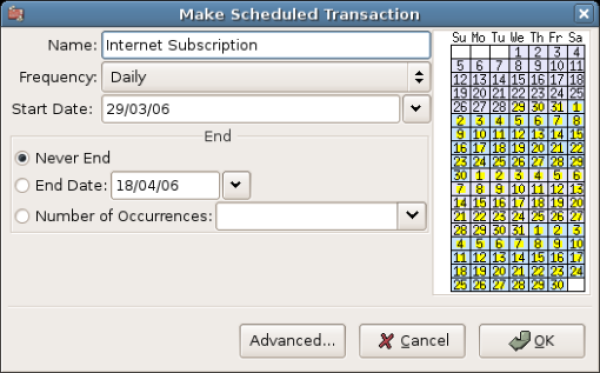
Task: Click the highlighted 29 in the calendar's fifth row
Action: pos(518,107)
